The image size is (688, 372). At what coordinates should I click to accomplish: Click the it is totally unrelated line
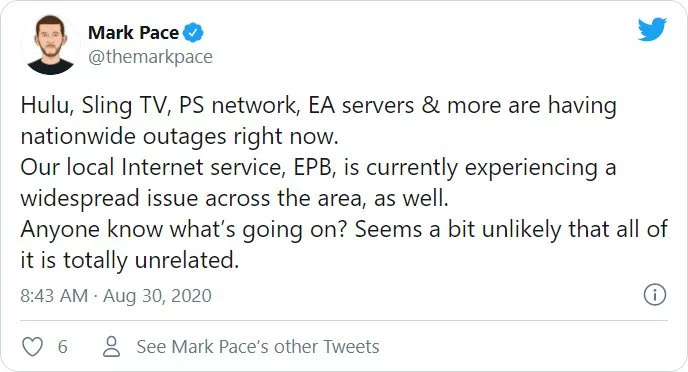[x=129, y=260]
